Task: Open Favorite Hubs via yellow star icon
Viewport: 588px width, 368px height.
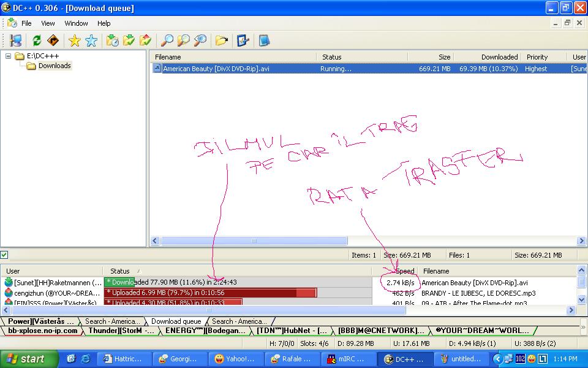Action: point(75,40)
